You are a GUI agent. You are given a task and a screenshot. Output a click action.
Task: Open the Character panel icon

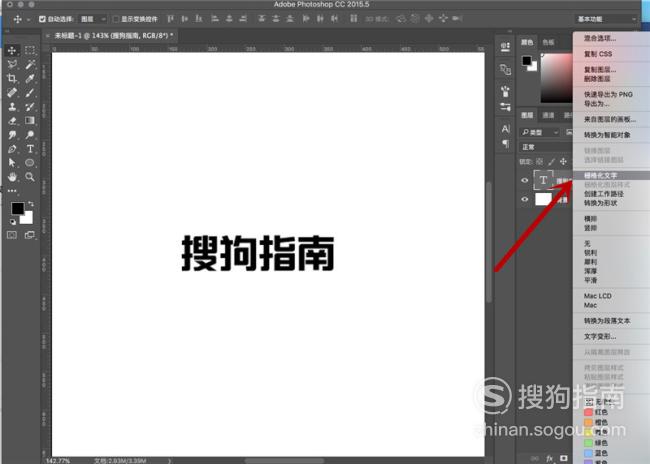click(505, 129)
